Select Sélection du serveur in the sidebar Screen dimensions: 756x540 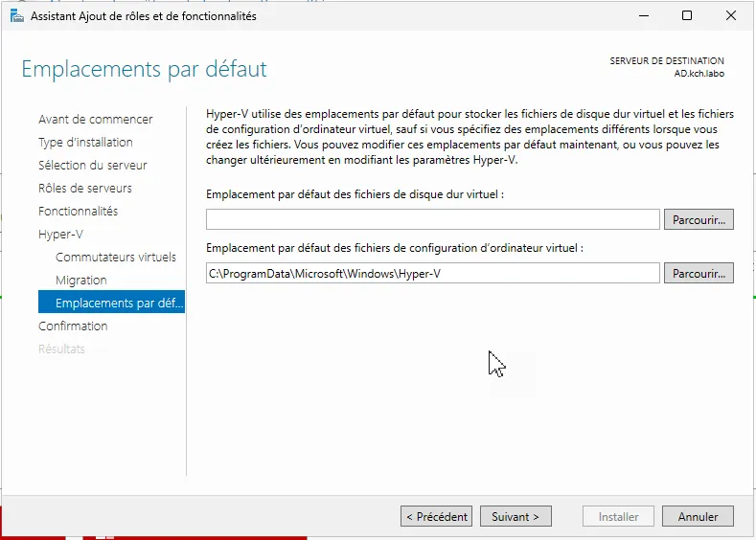[92, 166]
